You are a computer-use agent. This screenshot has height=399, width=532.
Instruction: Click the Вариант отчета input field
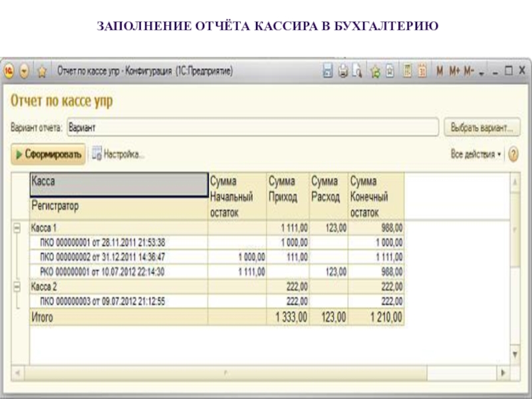[x=253, y=126]
